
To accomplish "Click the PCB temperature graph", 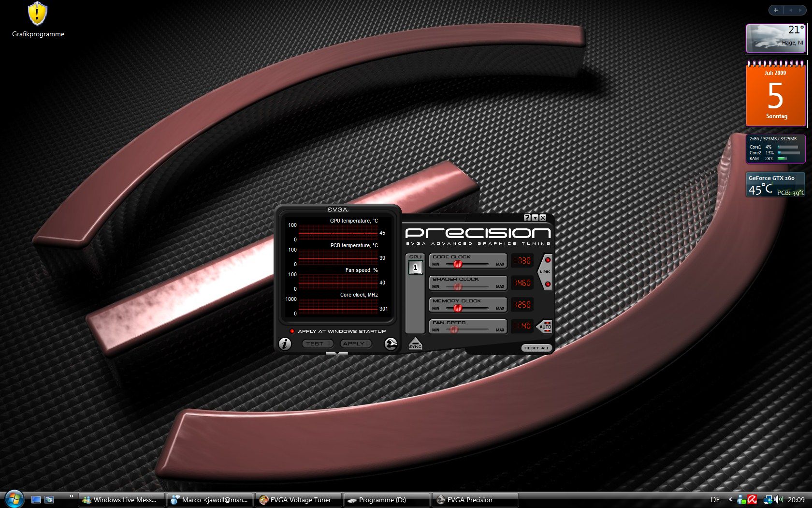I will coord(338,257).
